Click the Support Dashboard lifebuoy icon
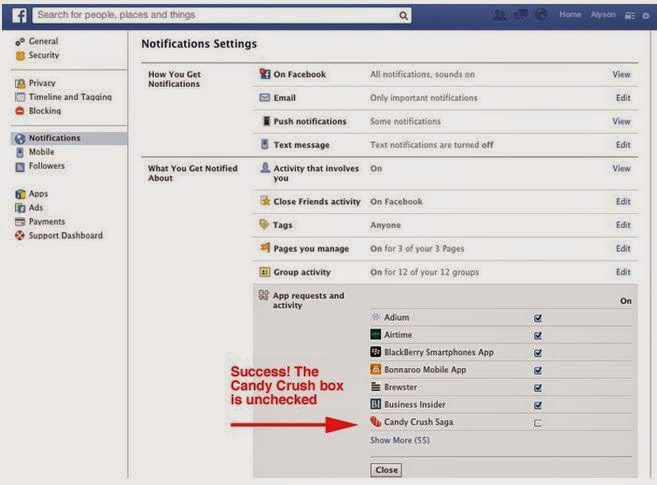 (20, 235)
